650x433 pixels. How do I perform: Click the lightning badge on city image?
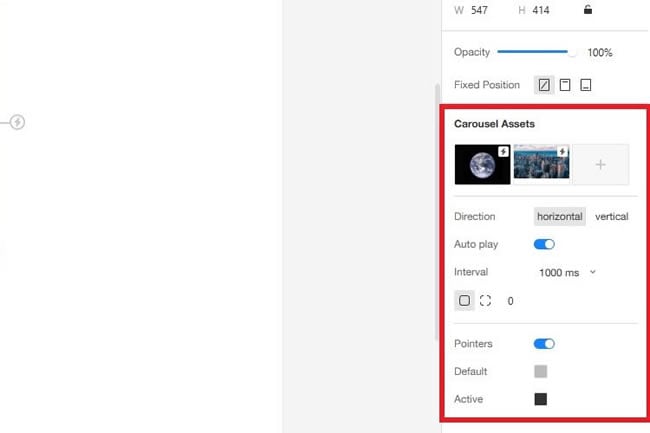tap(562, 152)
